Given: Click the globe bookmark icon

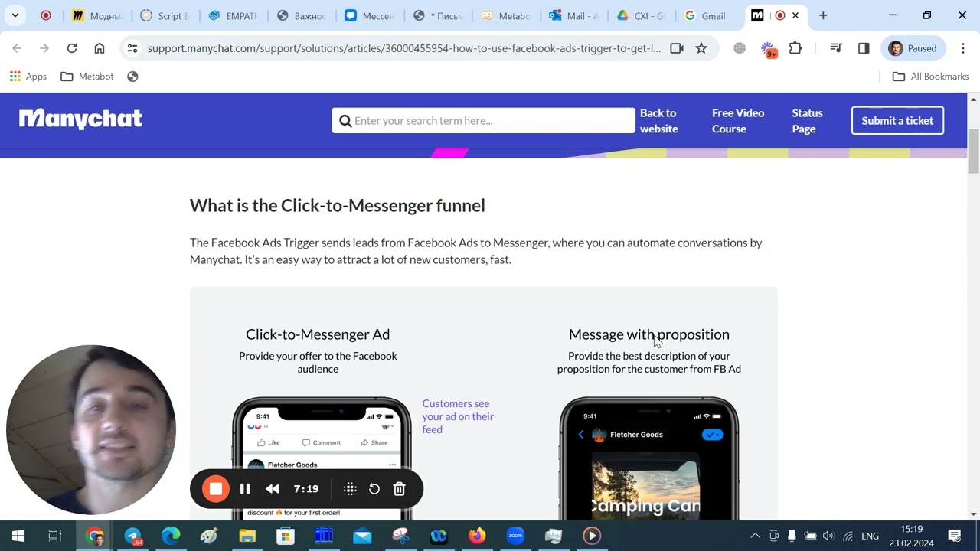Looking at the screenshot, I should pyautogui.click(x=132, y=77).
